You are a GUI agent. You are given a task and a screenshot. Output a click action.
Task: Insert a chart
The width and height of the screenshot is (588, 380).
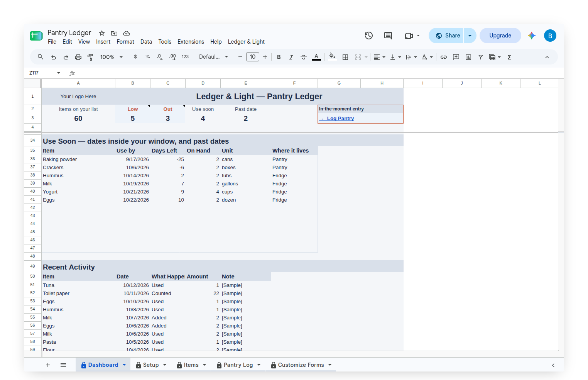point(468,57)
